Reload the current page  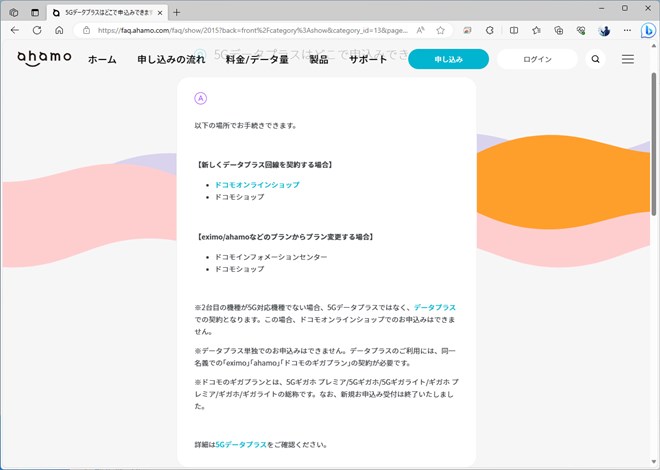[x=37, y=30]
